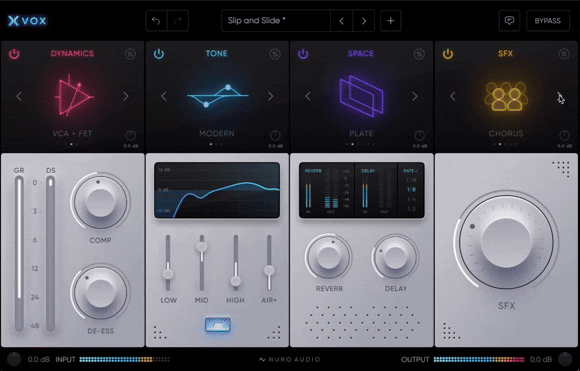The width and height of the screenshot is (580, 371).
Task: Solo the Tone module
Action: (x=274, y=54)
